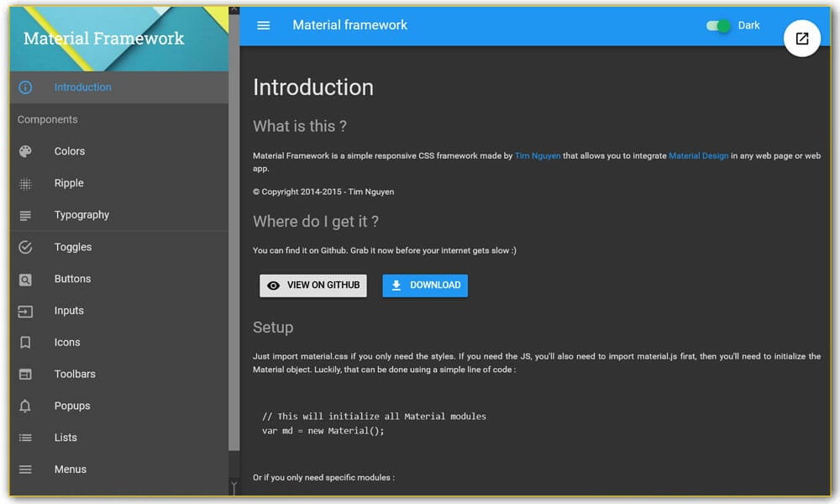Click the DOWNLOAD button
840x504 pixels.
point(425,286)
